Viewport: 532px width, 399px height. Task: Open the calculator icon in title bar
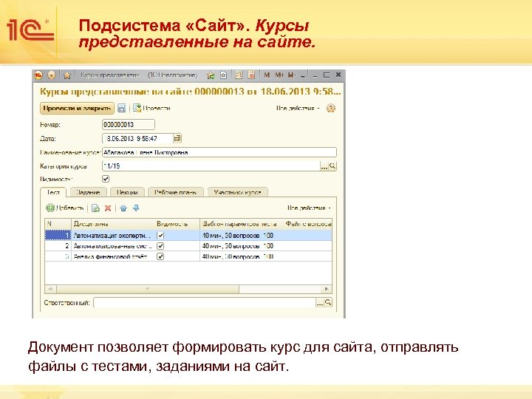(239, 75)
